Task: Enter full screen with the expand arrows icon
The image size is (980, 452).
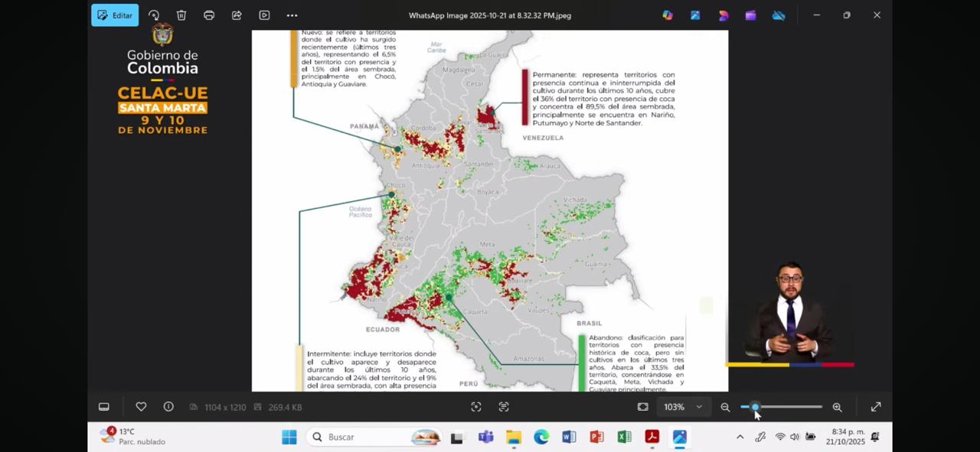Action: (876, 407)
